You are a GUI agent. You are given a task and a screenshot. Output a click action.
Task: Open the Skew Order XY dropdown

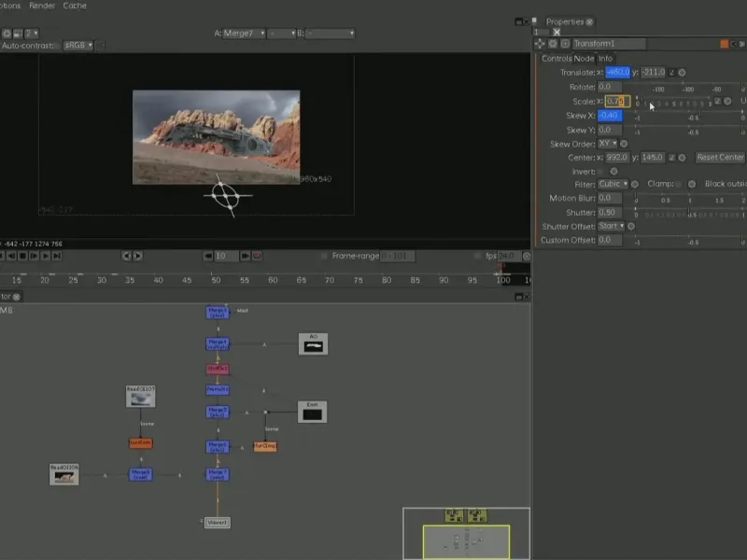coord(607,144)
